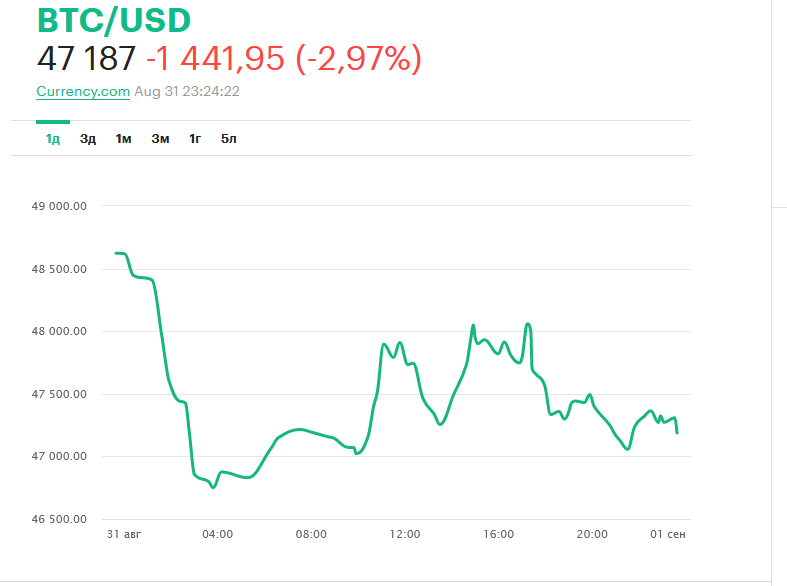Open the Currency.com source link
The width and height of the screenshot is (787, 586).
[83, 91]
